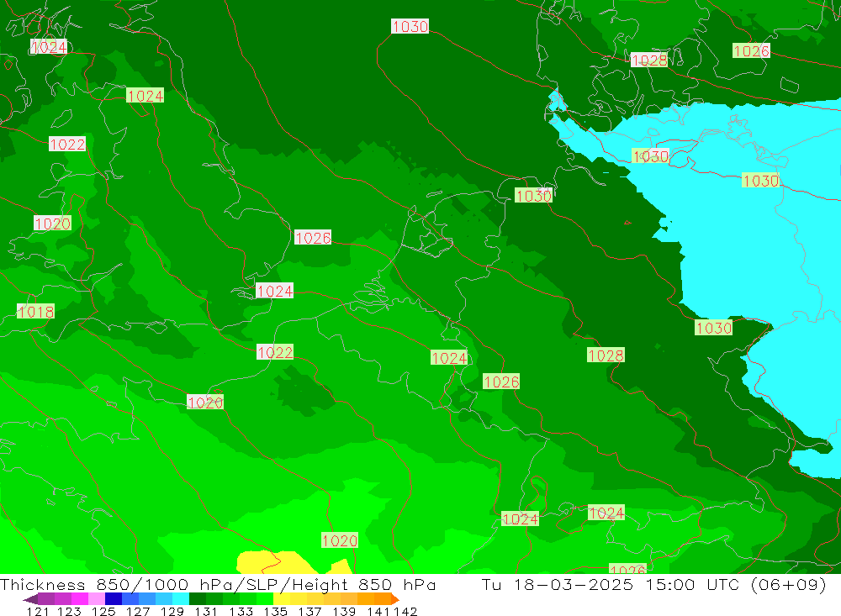Click the light pink legend swatch

click(x=97, y=599)
